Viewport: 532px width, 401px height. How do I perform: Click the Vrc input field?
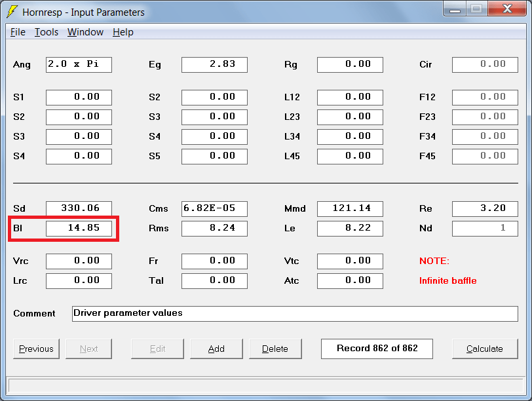tap(79, 261)
